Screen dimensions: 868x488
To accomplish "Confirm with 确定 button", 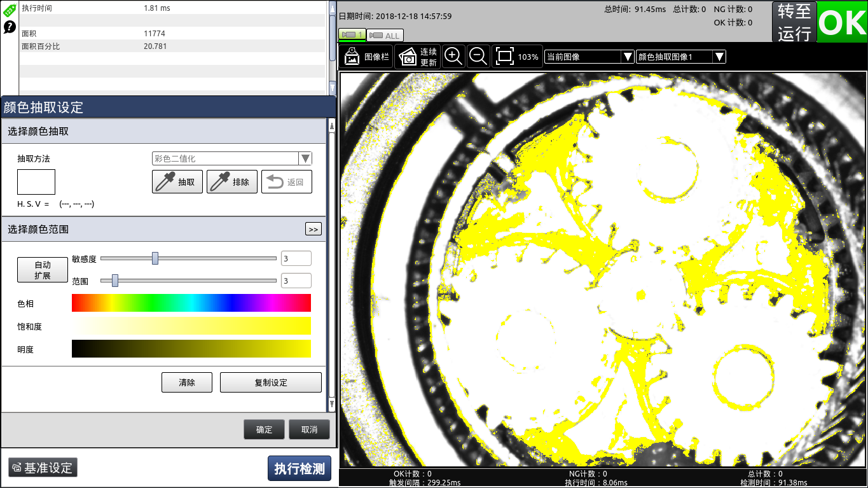I will [x=264, y=429].
